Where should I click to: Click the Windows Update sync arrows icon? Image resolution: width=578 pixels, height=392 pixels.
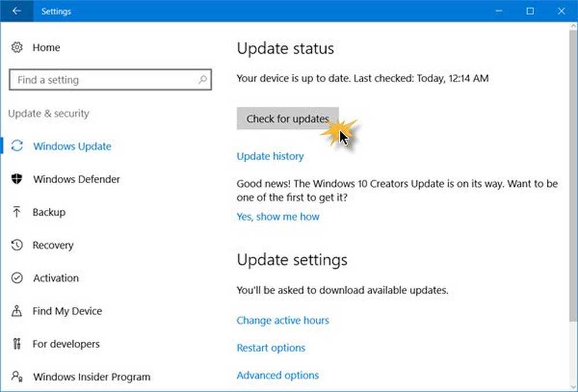(x=17, y=146)
